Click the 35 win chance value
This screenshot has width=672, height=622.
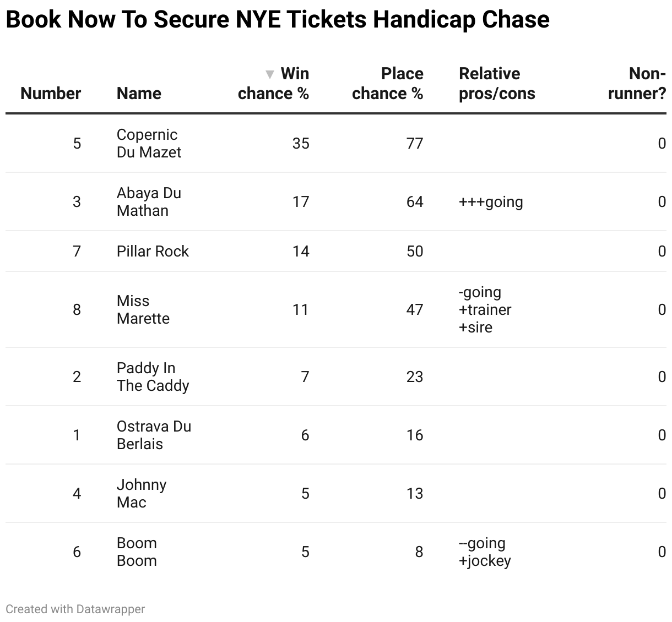pos(301,144)
